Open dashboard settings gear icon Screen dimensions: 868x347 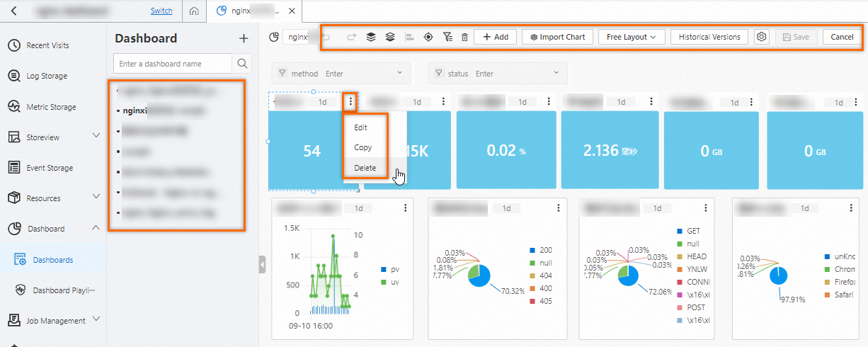pyautogui.click(x=762, y=37)
